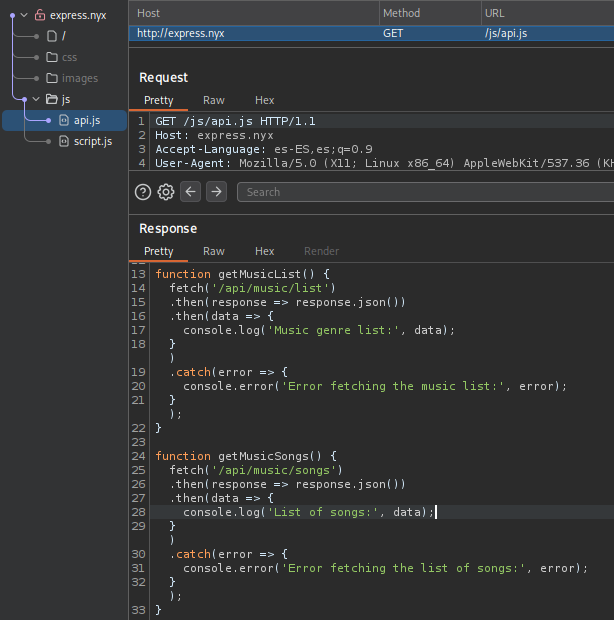Collapse the js folder
The width and height of the screenshot is (614, 620).
tap(36, 99)
